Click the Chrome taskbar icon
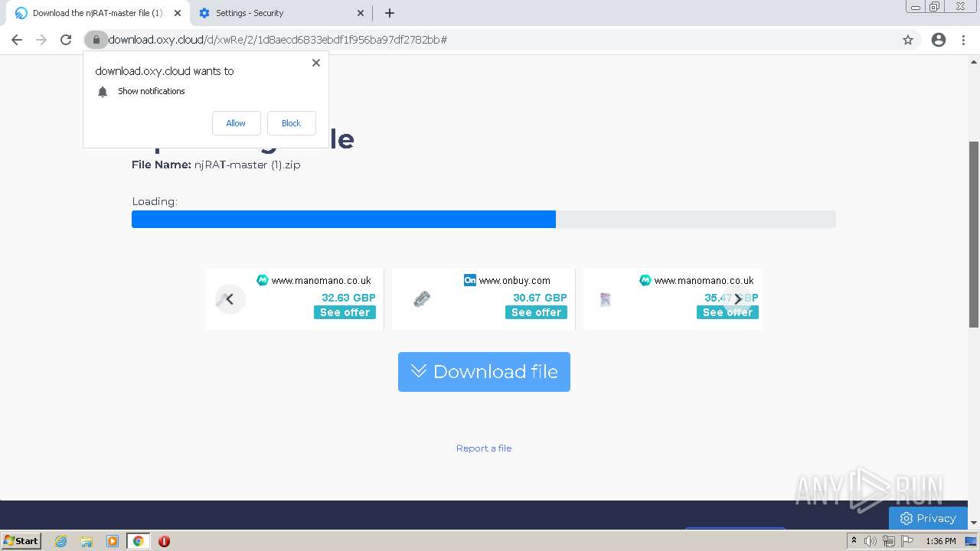Image resolution: width=980 pixels, height=551 pixels. point(139,541)
